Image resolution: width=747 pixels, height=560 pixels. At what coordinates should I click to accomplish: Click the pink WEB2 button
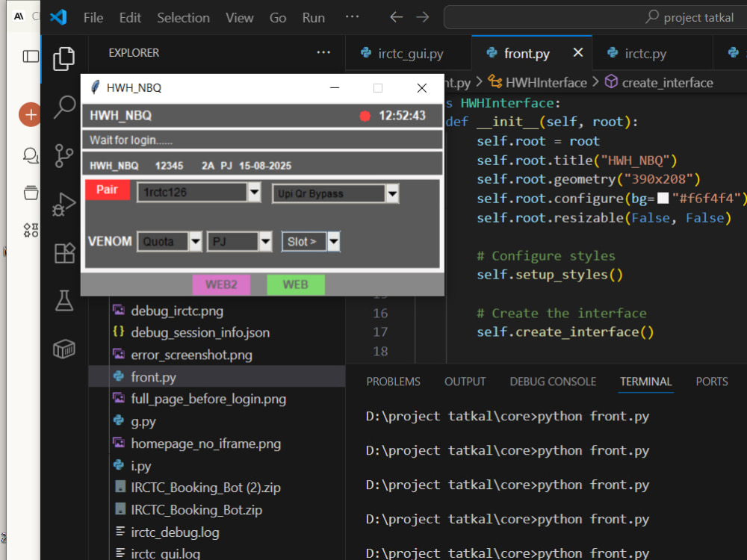[222, 284]
